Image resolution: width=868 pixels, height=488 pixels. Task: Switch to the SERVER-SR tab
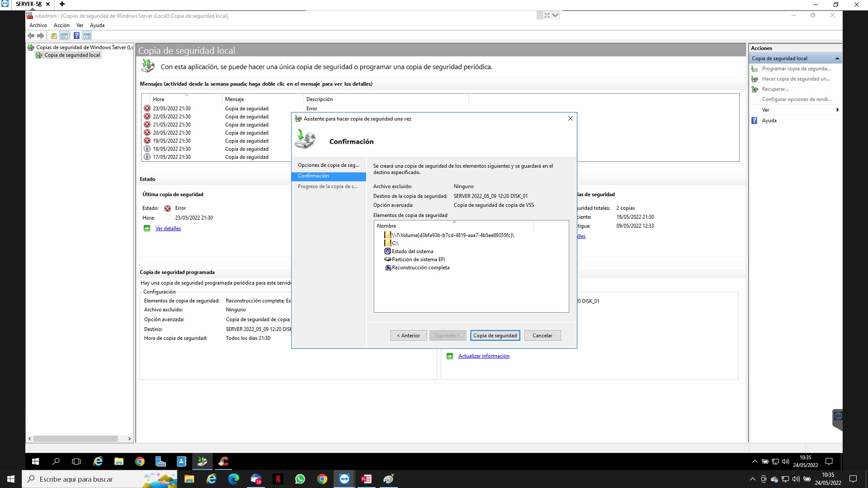[x=28, y=4]
